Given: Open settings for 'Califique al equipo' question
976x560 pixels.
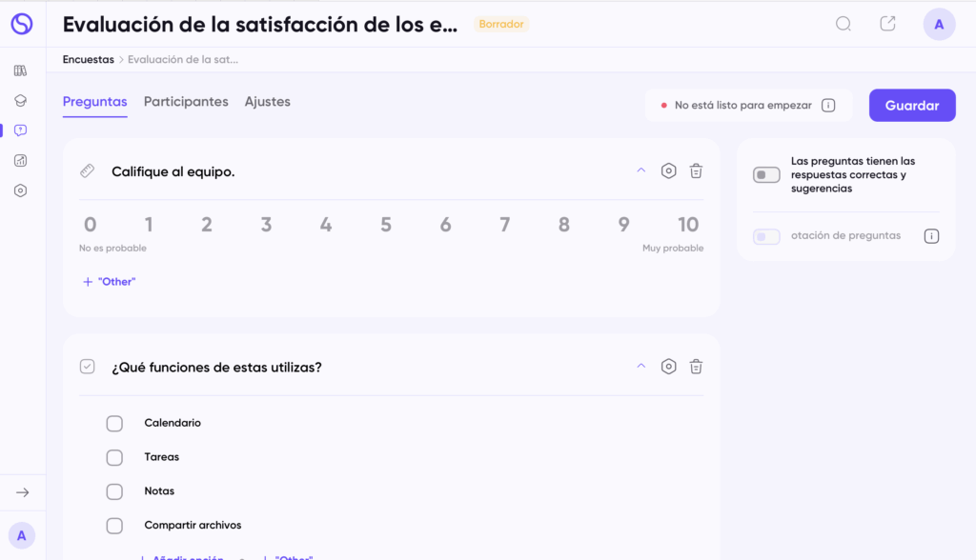Looking at the screenshot, I should pos(668,171).
